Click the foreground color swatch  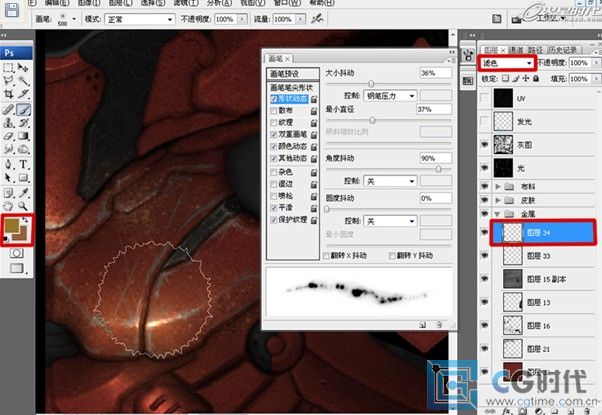point(12,226)
